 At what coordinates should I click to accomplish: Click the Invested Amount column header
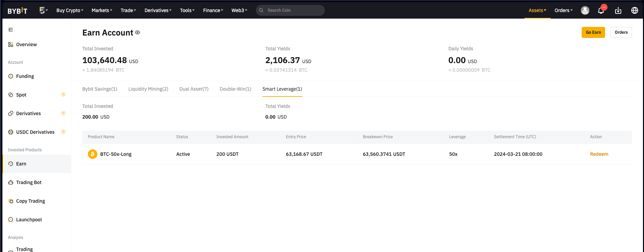point(232,137)
